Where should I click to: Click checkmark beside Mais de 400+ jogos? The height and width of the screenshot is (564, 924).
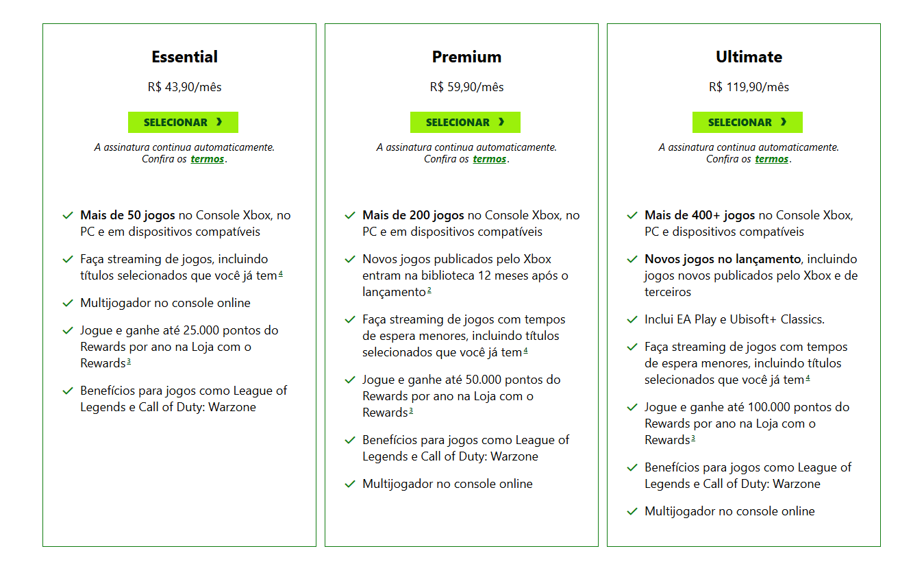pos(632,215)
